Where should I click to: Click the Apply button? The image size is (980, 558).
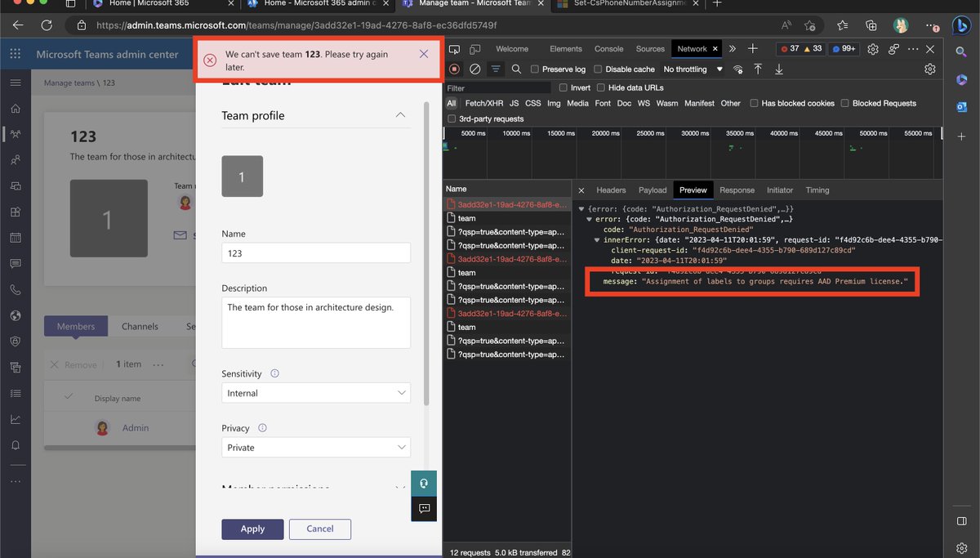tap(252, 529)
